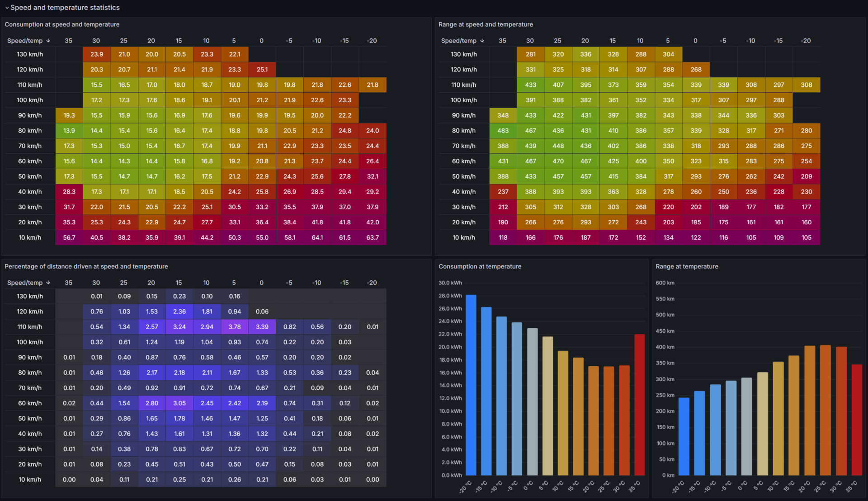Click Range at temperature panel title
The height and width of the screenshot is (501, 868).
tap(687, 266)
